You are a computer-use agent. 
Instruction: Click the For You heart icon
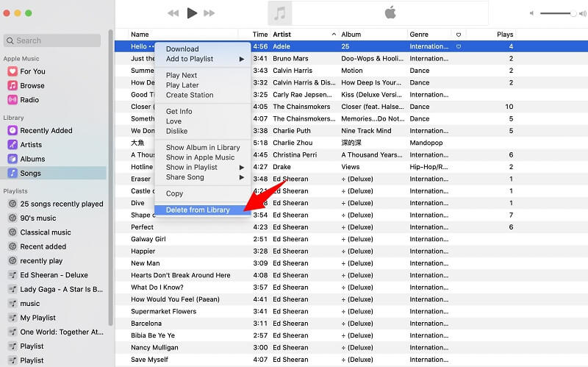tap(12, 71)
